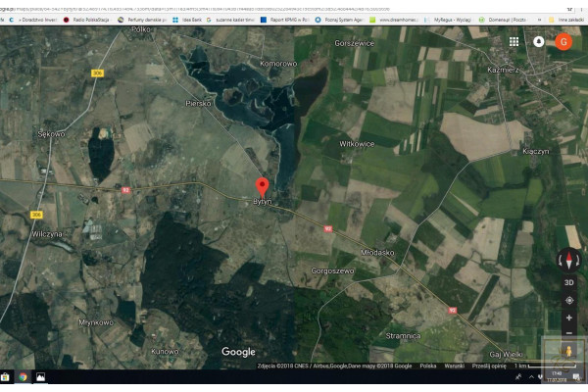Open Perfumy damskie bookmark
Image resolution: width=588 pixels, height=392 pixels.
click(142, 20)
